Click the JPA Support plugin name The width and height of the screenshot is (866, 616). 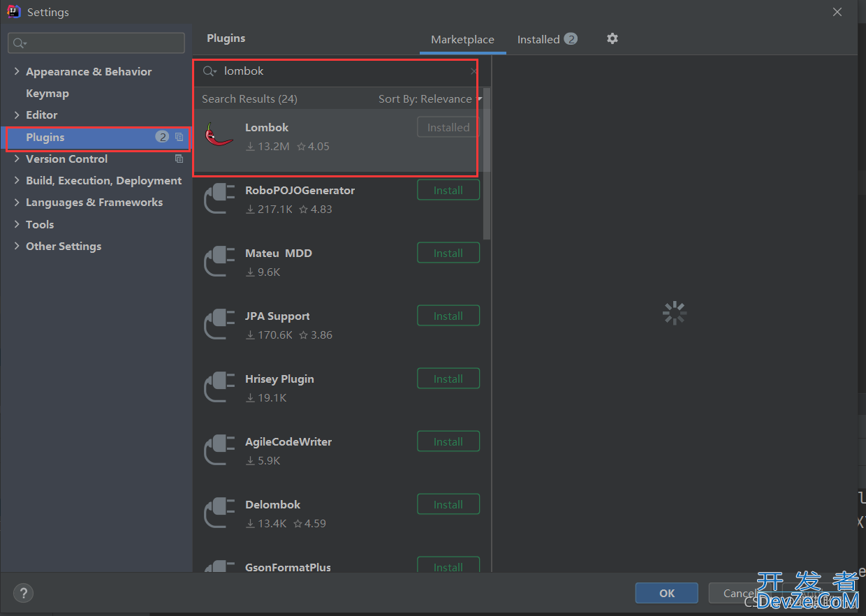coord(277,316)
